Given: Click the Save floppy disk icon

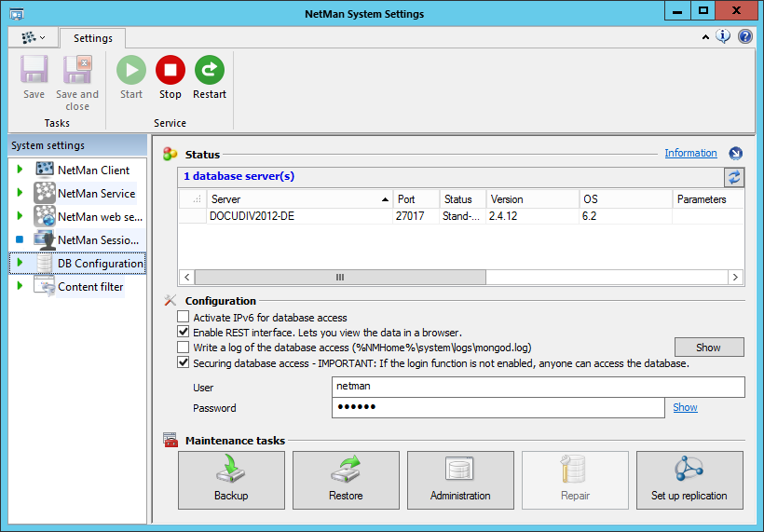Looking at the screenshot, I should [x=34, y=70].
